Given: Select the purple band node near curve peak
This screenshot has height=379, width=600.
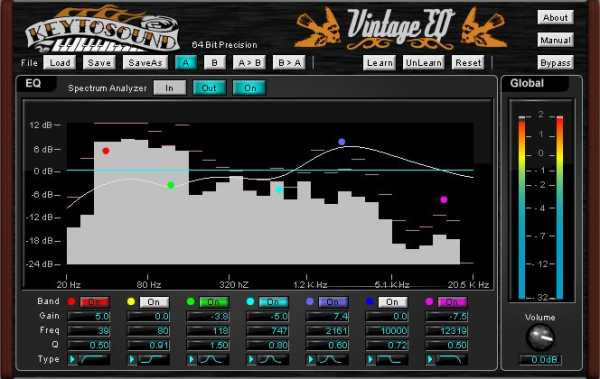Looking at the screenshot, I should pyautogui.click(x=342, y=142).
